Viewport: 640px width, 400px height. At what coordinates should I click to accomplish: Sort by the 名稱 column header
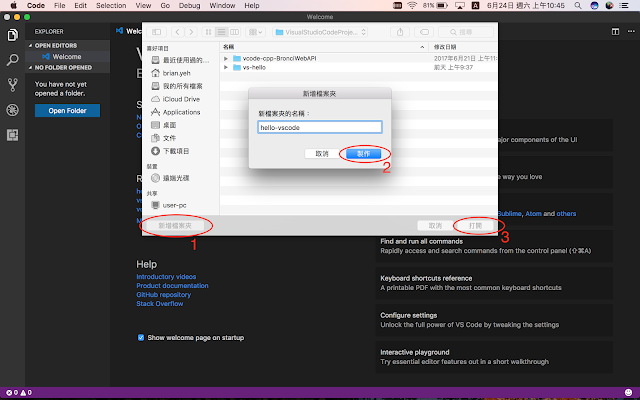click(324, 47)
